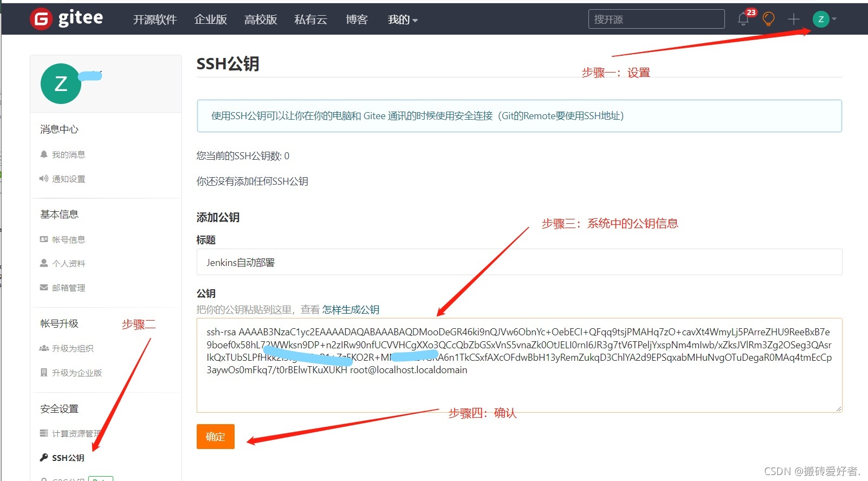Click the key icon beside SSH公钥
The image size is (868, 481).
(x=44, y=458)
